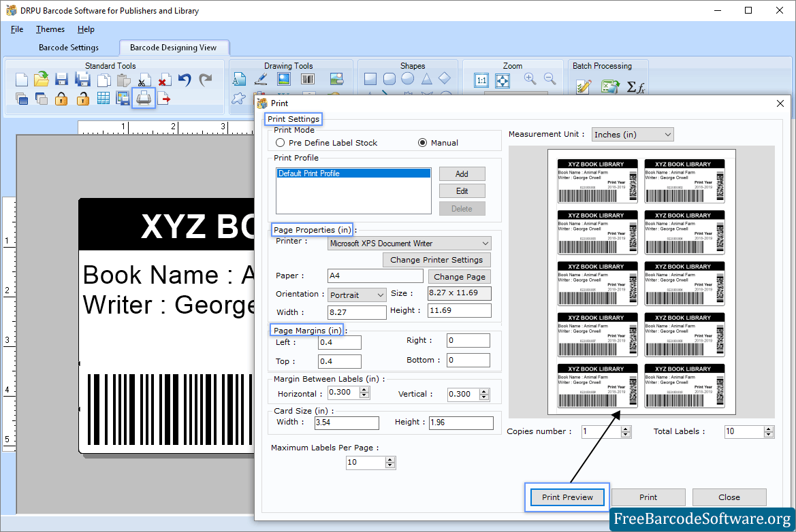Open the File menu
The width and height of the screenshot is (796, 532).
(x=17, y=29)
